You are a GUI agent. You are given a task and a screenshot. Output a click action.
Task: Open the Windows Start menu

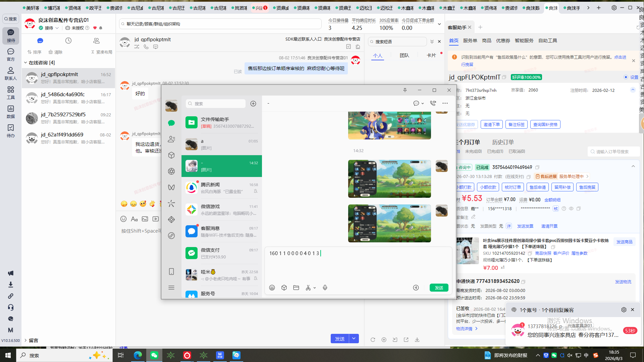(x=8, y=355)
